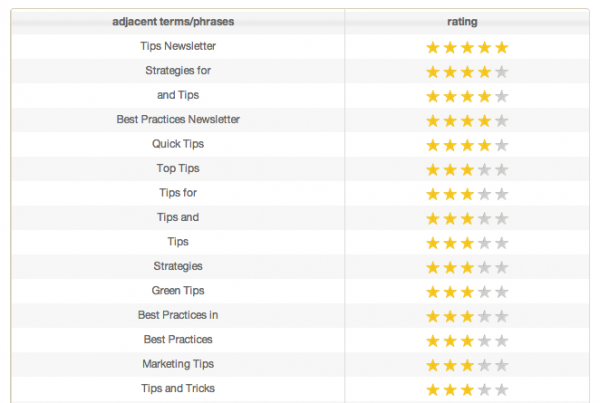Image resolution: width=600 pixels, height=403 pixels.
Task: Click the Best Practices in phrase
Action: point(178,315)
